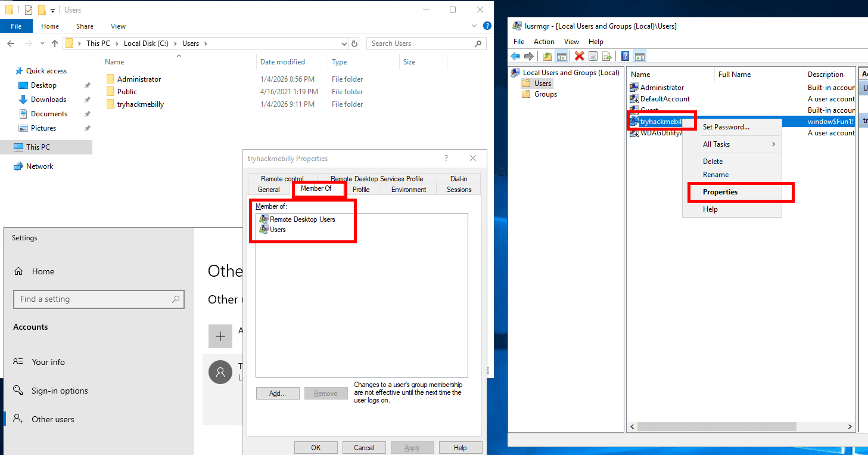Go up one folder in File Explorer
This screenshot has width=868, height=455.
(55, 44)
